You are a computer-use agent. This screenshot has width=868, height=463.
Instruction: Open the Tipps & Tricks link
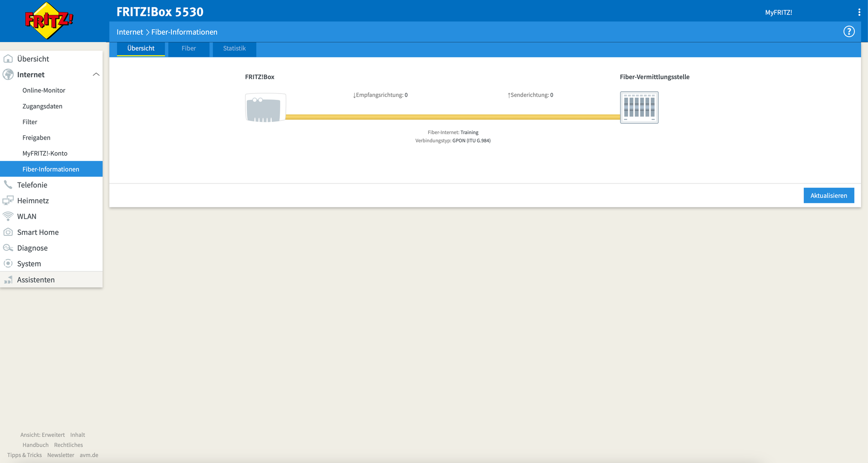coord(24,455)
